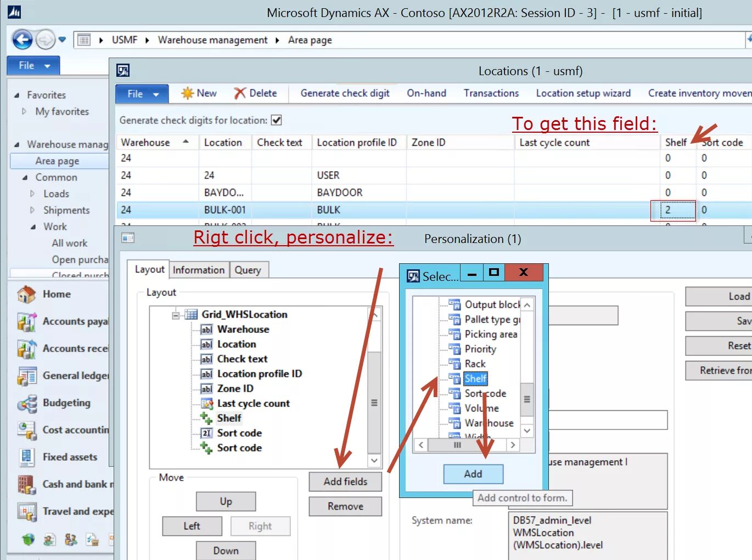The width and height of the screenshot is (752, 560).
Task: Open the Accounts receivable module icon
Action: pyautogui.click(x=26, y=349)
